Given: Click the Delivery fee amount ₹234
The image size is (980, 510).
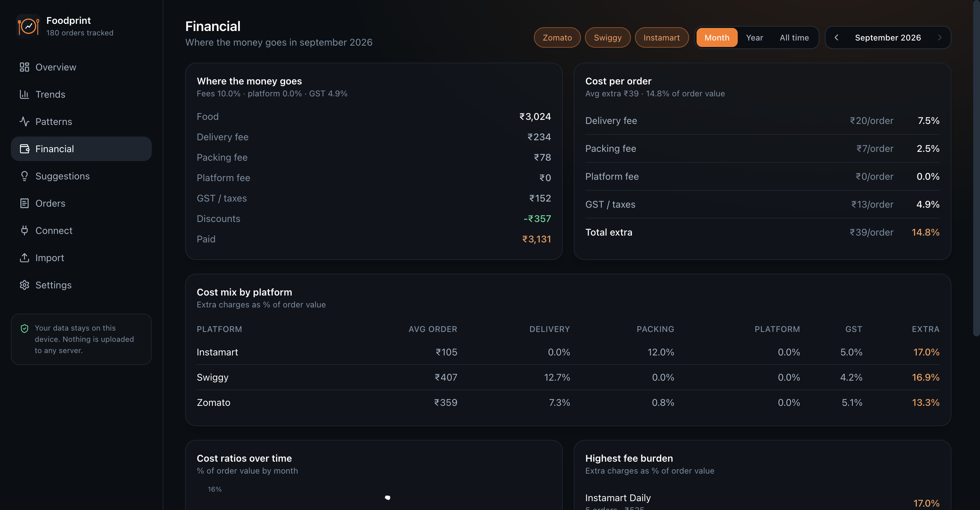Looking at the screenshot, I should click(539, 137).
